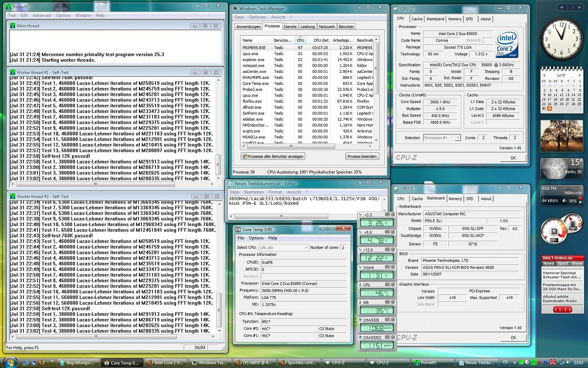
Task: Switch to Netzwerk tab in Task Manager
Action: click(327, 26)
